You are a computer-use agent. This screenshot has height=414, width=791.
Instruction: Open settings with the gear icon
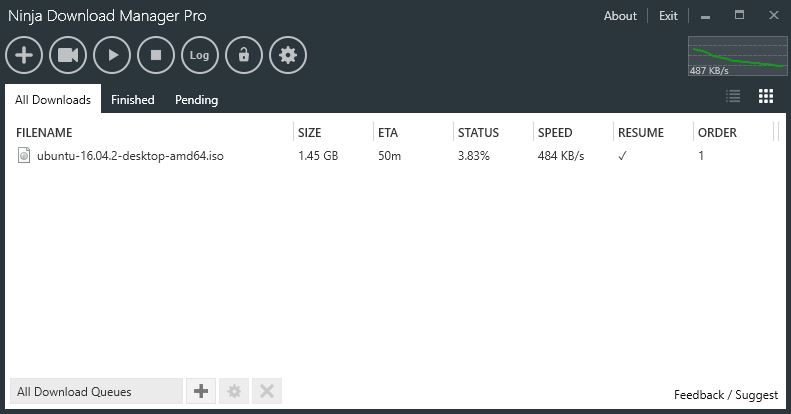click(288, 55)
